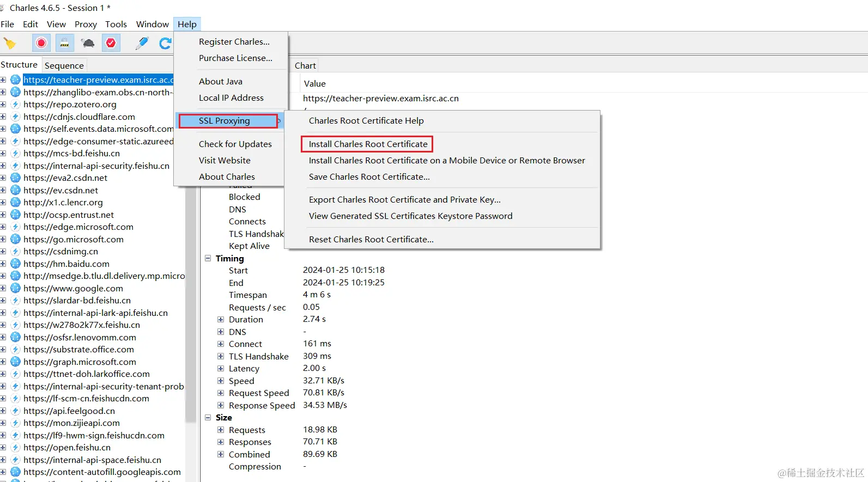The width and height of the screenshot is (868, 482).
Task: Compose a request with the pen icon
Action: click(x=142, y=43)
